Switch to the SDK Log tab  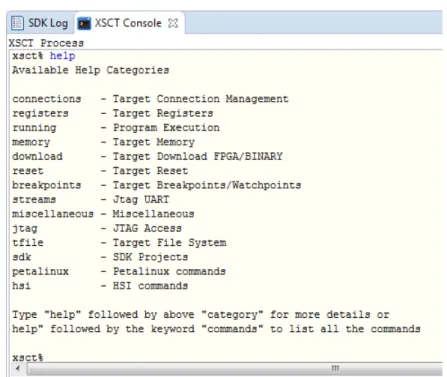[x=40, y=23]
